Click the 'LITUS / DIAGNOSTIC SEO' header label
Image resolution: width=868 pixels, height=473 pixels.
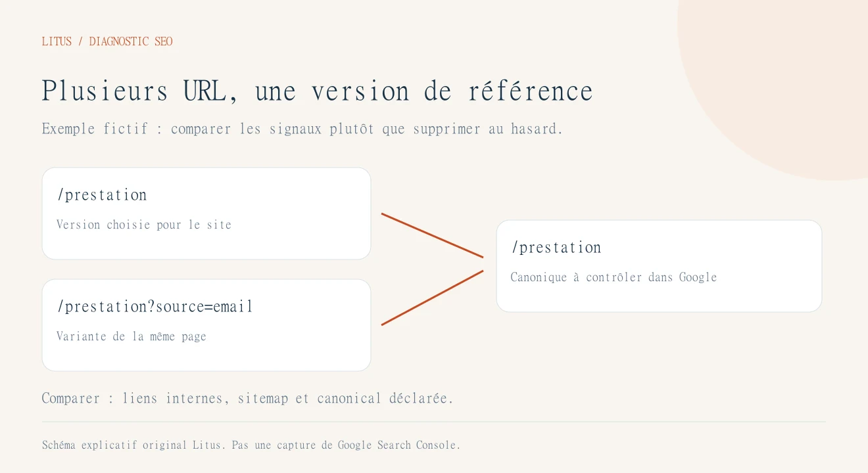[107, 41]
